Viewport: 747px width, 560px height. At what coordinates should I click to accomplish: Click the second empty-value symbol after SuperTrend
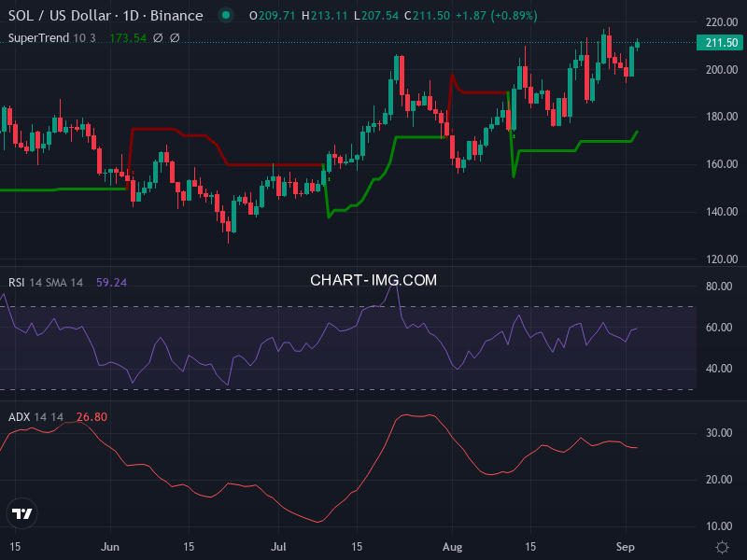pyautogui.click(x=175, y=38)
